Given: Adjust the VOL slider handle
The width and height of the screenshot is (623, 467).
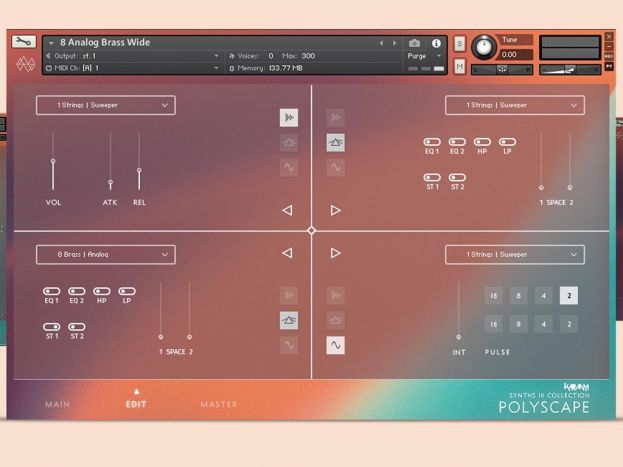Looking at the screenshot, I should 53,161.
